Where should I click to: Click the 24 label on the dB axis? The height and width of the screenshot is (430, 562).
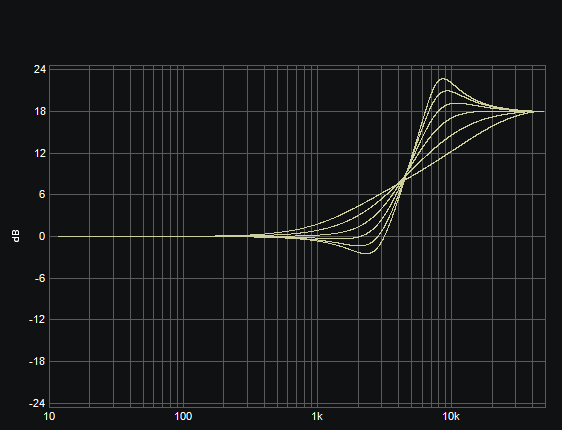coord(40,70)
